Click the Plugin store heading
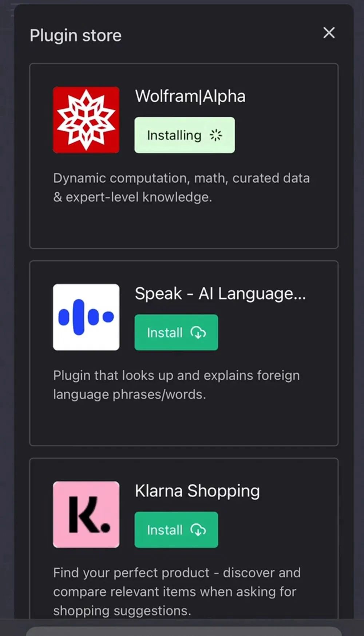 (x=76, y=36)
